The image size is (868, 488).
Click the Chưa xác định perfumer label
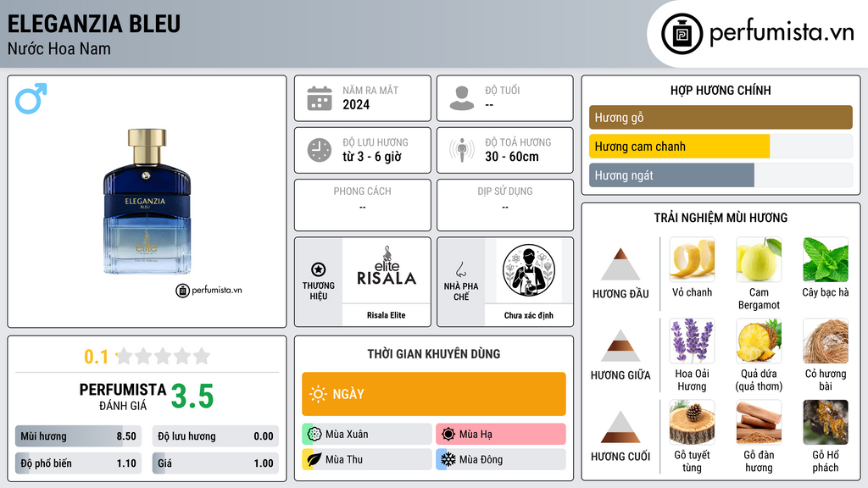point(529,315)
